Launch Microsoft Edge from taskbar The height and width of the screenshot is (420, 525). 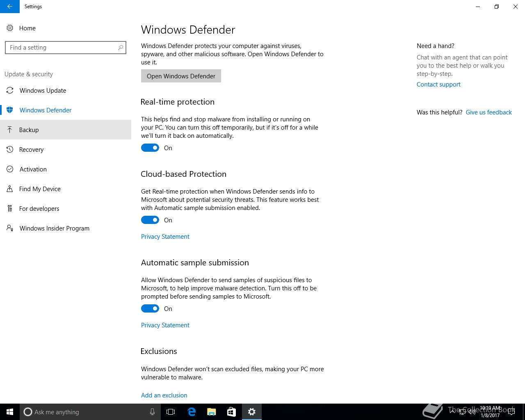[x=192, y=412]
